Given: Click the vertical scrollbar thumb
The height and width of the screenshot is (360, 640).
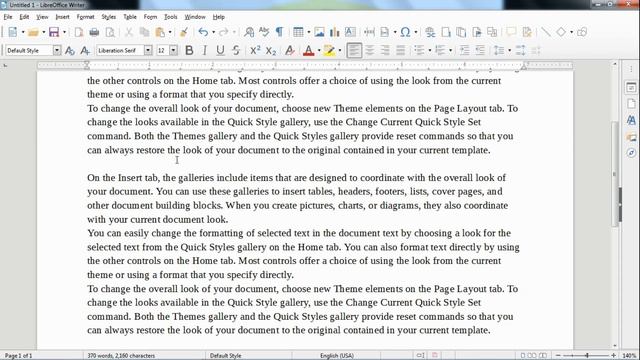Looking at the screenshot, I should point(615,173).
